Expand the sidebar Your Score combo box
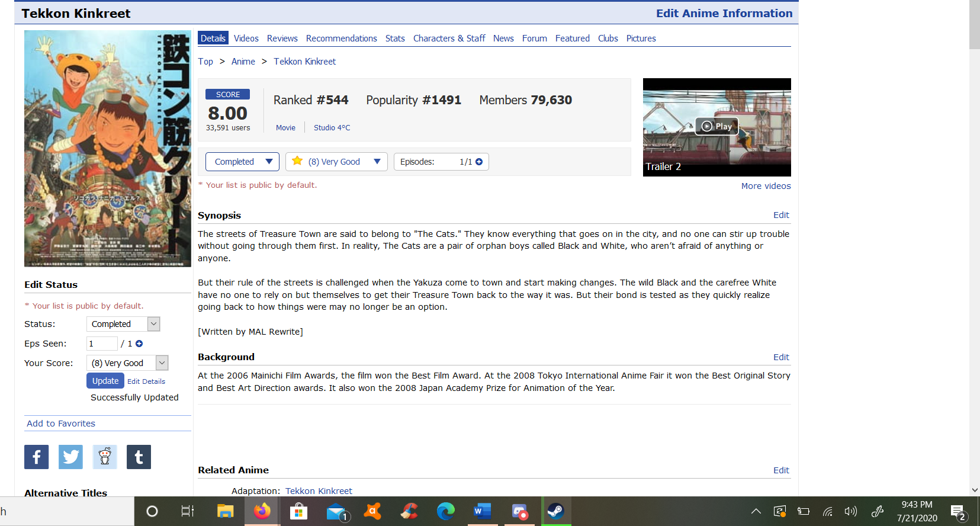 pos(127,363)
